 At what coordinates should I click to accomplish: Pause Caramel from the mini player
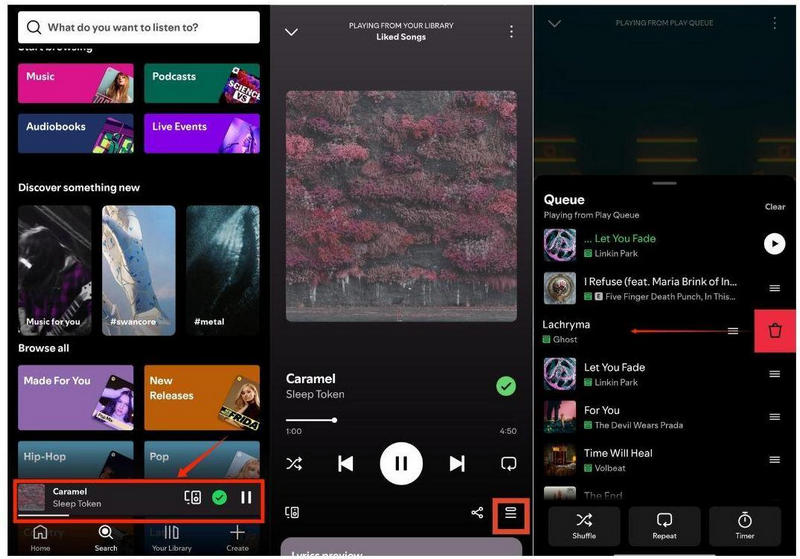point(246,497)
